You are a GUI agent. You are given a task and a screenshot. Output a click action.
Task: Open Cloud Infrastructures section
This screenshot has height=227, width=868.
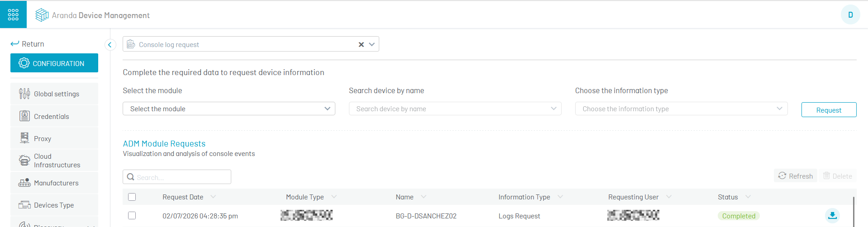click(x=54, y=161)
